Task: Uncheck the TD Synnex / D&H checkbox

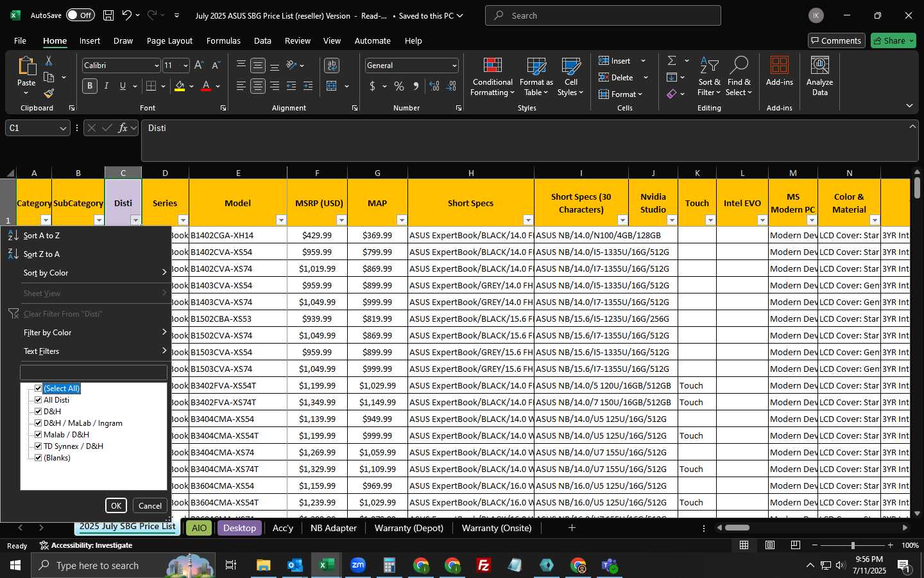Action: (x=38, y=446)
